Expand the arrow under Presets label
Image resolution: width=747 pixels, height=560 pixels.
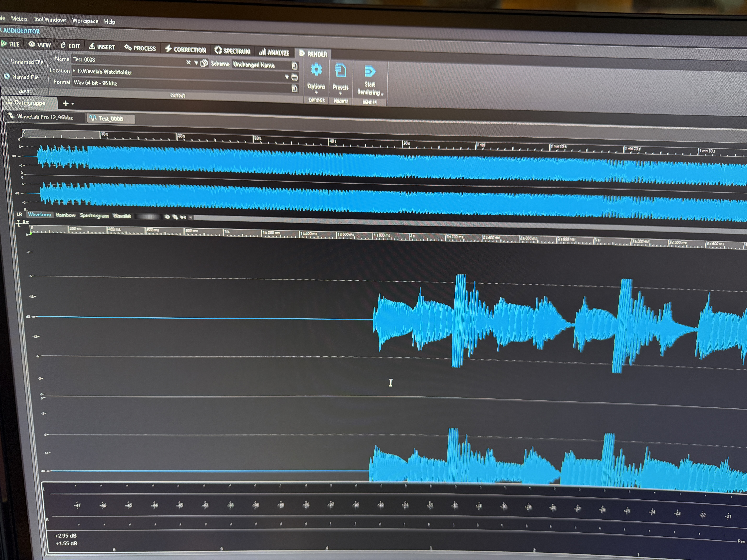click(x=340, y=93)
